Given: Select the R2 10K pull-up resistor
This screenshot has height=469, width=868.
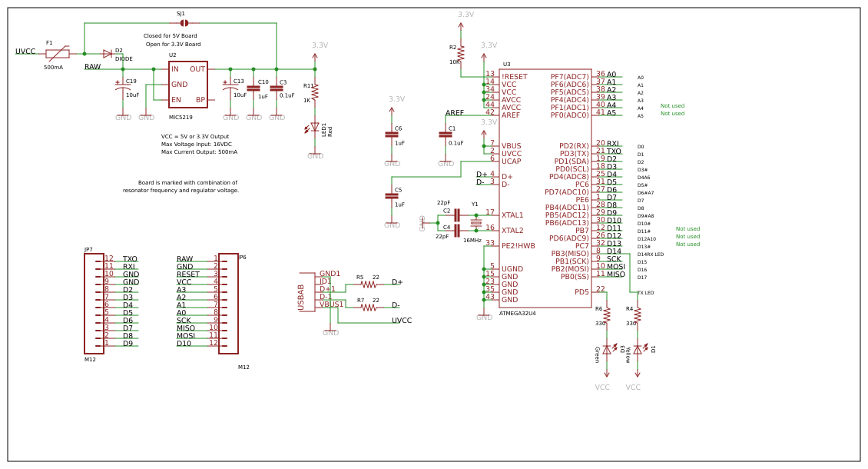Looking at the screenshot, I should (x=461, y=54).
